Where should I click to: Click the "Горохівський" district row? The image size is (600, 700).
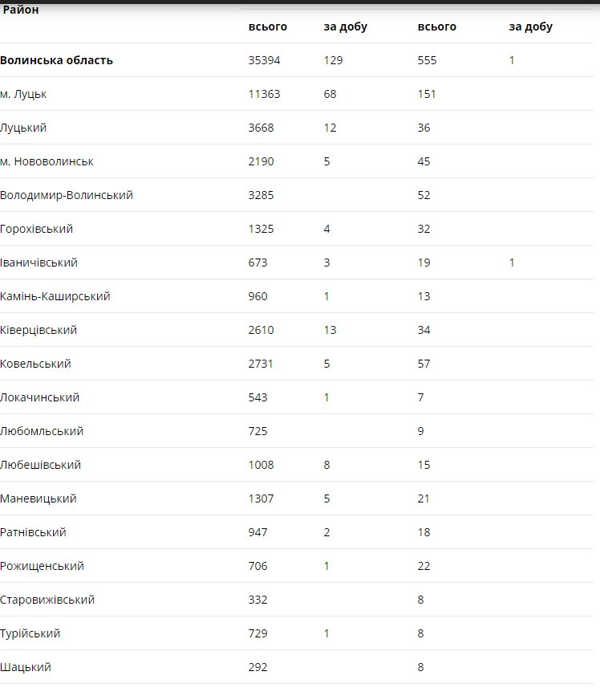click(x=37, y=229)
